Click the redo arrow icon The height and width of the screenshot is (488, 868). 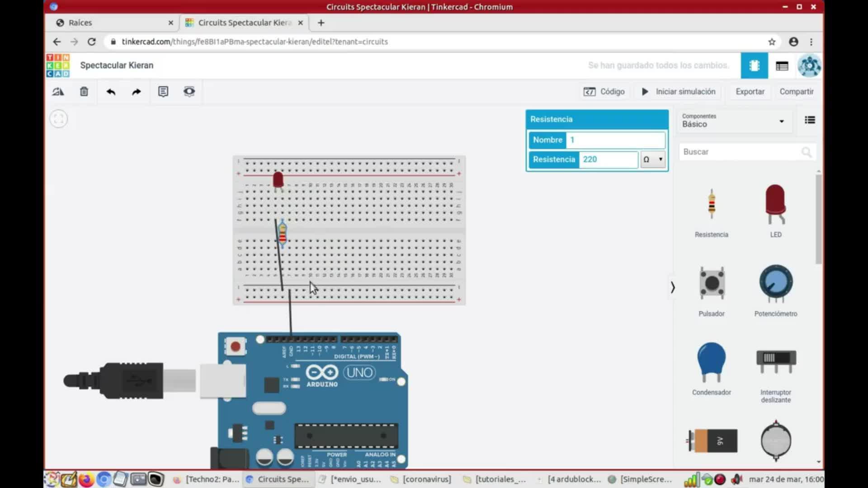tap(136, 92)
